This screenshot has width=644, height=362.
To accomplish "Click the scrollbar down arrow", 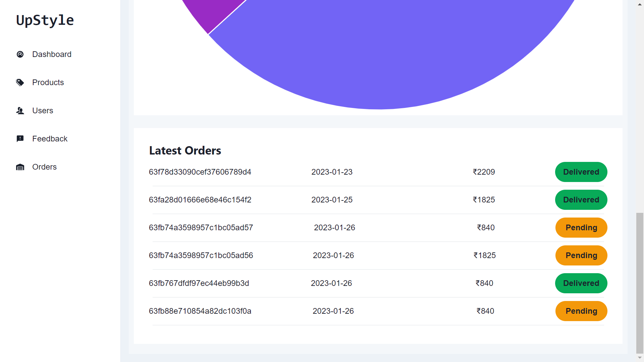I will tap(639, 358).
